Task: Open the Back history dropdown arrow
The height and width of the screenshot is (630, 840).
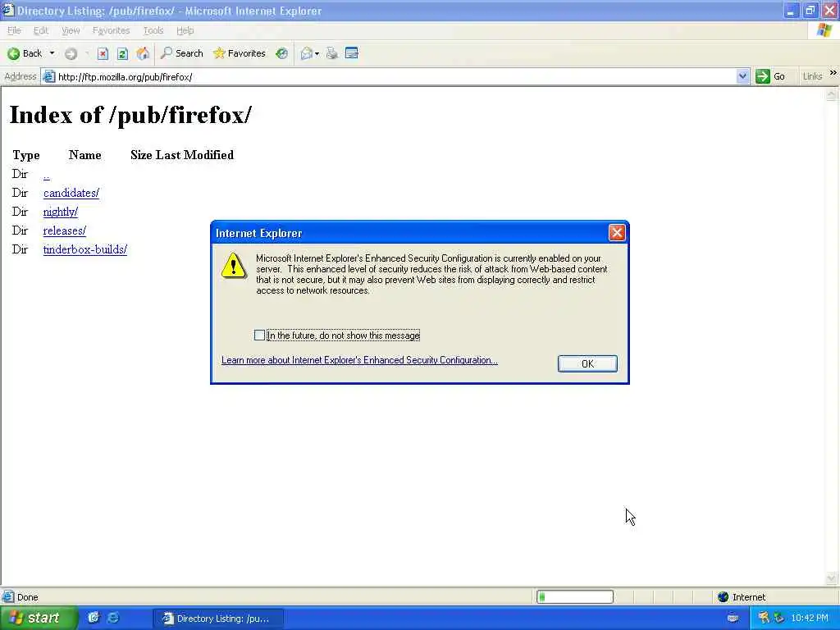Action: (x=52, y=53)
